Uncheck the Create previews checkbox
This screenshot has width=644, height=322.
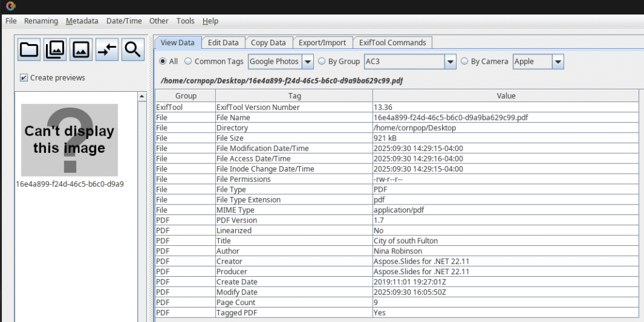(x=24, y=78)
